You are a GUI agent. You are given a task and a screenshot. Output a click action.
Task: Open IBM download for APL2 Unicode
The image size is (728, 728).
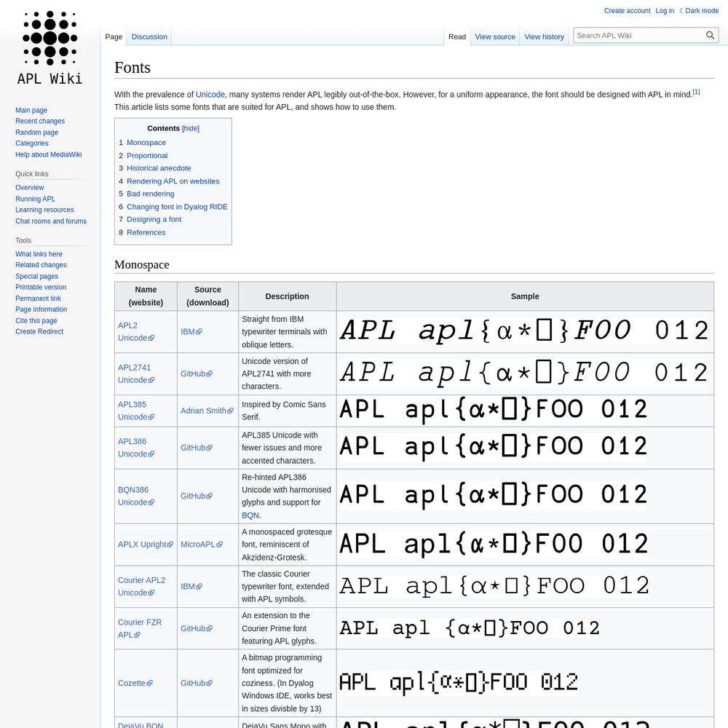[191, 332]
